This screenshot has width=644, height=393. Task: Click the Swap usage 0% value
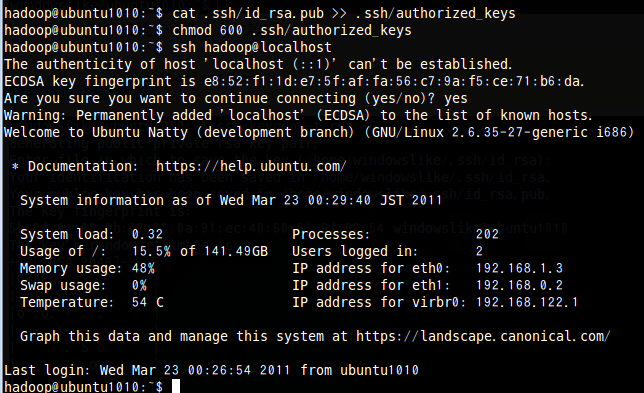pyautogui.click(x=139, y=285)
